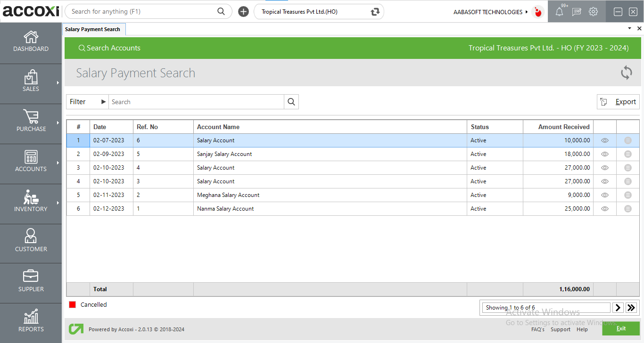This screenshot has width=644, height=343.
Task: Export the salary payment list
Action: [x=618, y=101]
